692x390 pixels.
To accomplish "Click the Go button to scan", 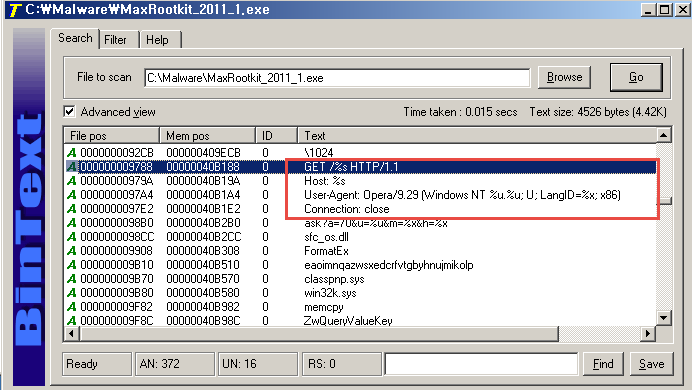I will 636,77.
